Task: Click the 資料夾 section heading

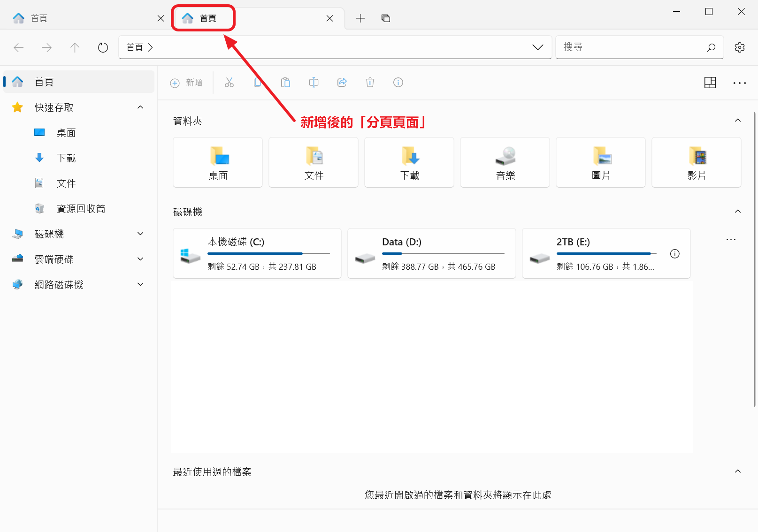Action: [x=188, y=121]
